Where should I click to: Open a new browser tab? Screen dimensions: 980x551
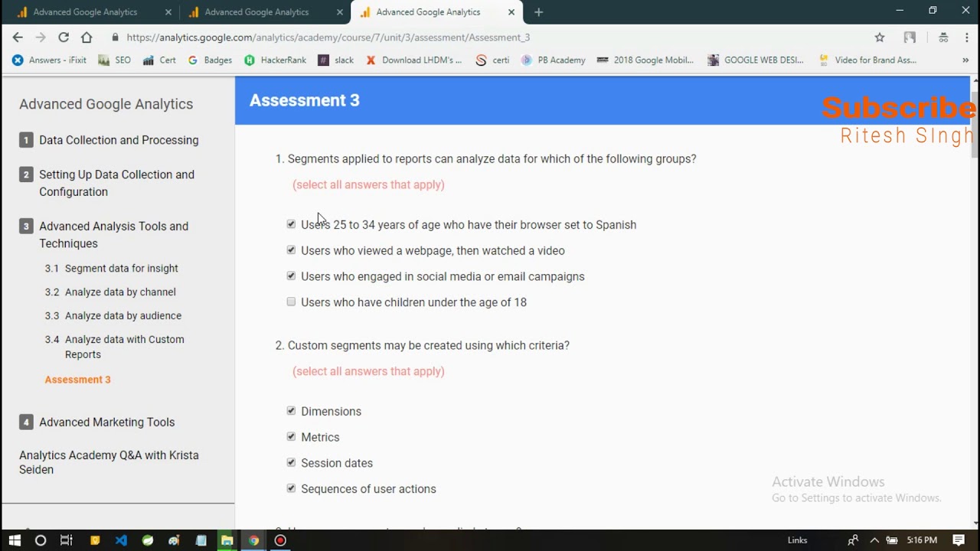[538, 11]
